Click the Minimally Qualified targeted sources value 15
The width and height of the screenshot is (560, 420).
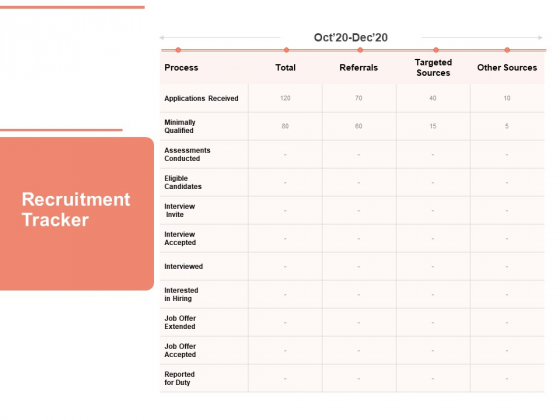(432, 126)
